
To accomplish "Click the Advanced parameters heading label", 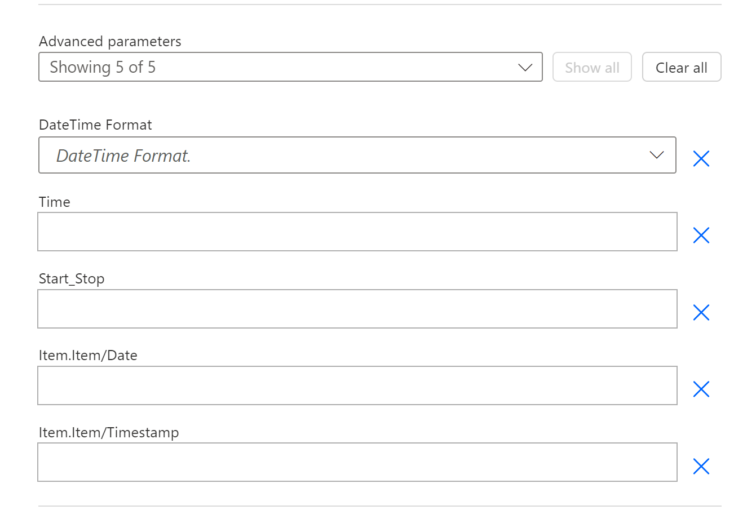I will [x=110, y=42].
